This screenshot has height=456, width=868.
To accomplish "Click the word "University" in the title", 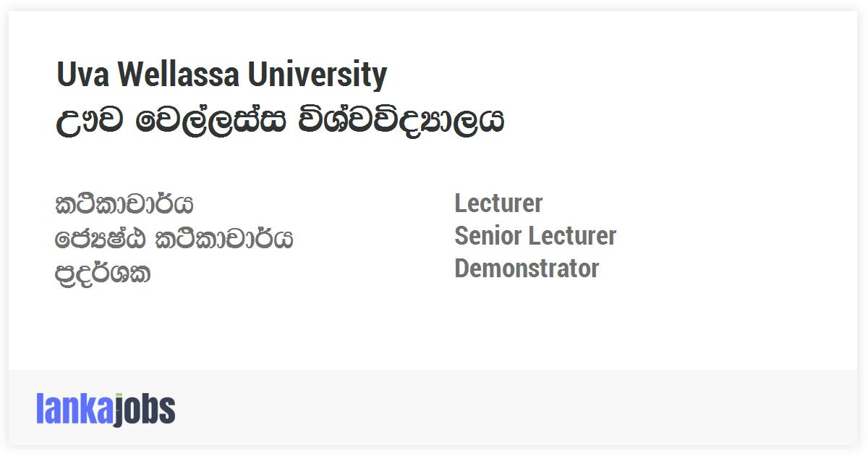I will tap(318, 75).
